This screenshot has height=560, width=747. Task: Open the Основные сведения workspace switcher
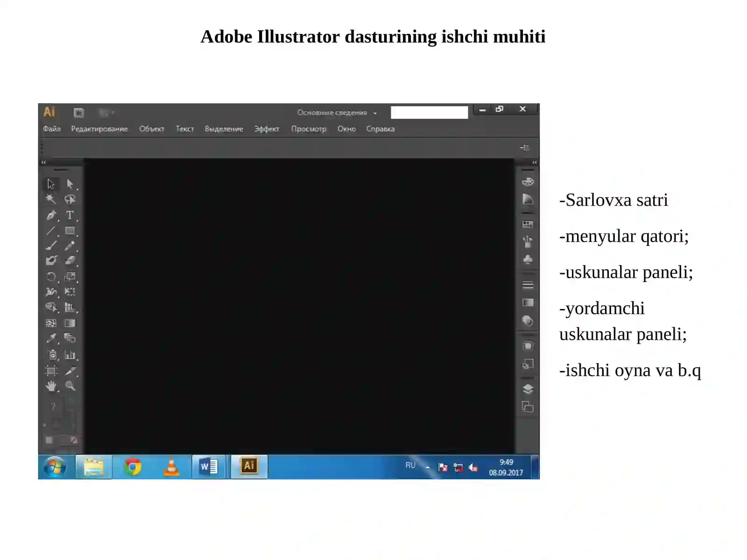coord(337,113)
